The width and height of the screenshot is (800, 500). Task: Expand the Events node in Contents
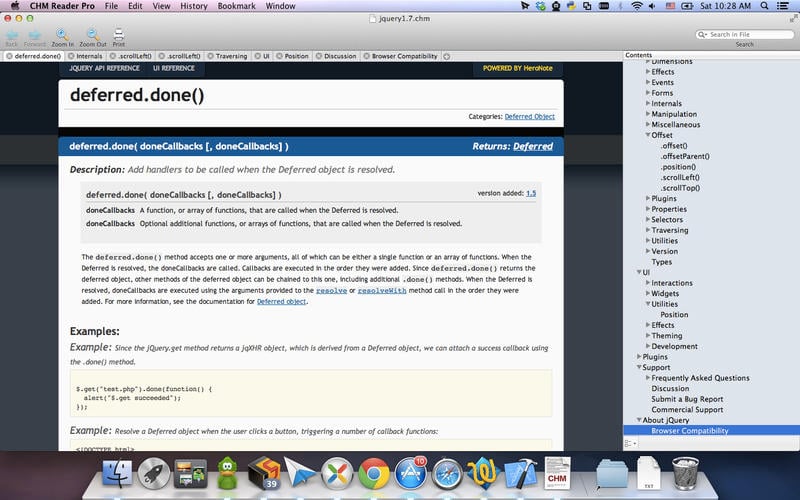click(x=648, y=82)
